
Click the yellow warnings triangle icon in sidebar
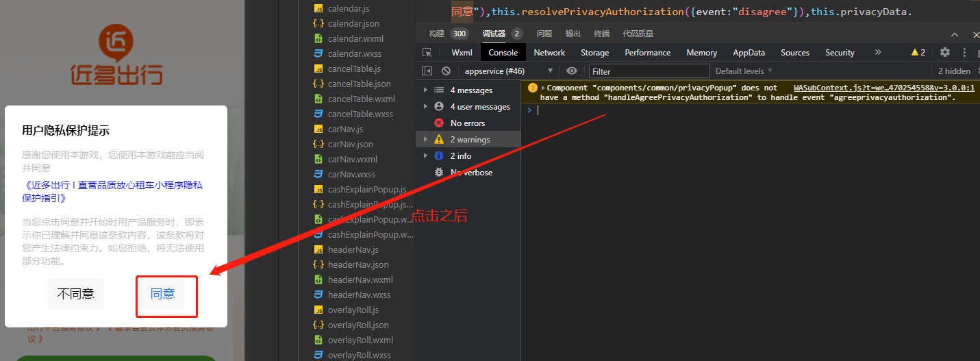pyautogui.click(x=439, y=140)
